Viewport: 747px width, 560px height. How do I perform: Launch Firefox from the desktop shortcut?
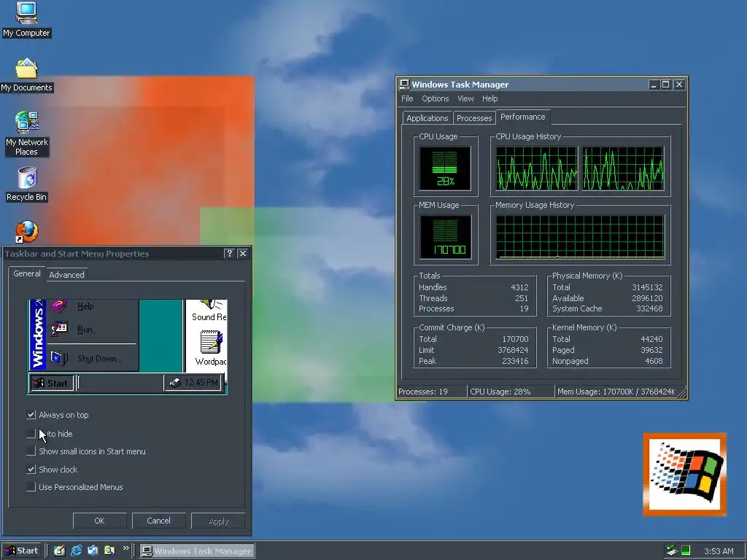coord(27,231)
